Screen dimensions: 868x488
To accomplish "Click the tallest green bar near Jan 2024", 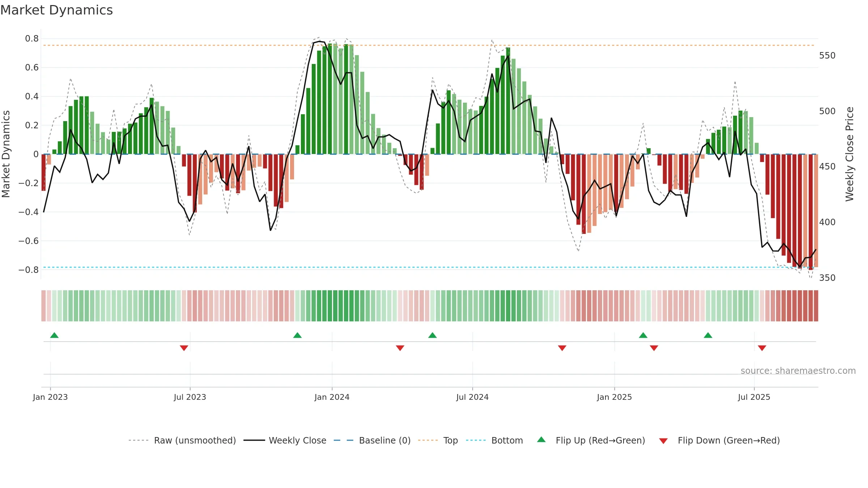I will 330,99.
